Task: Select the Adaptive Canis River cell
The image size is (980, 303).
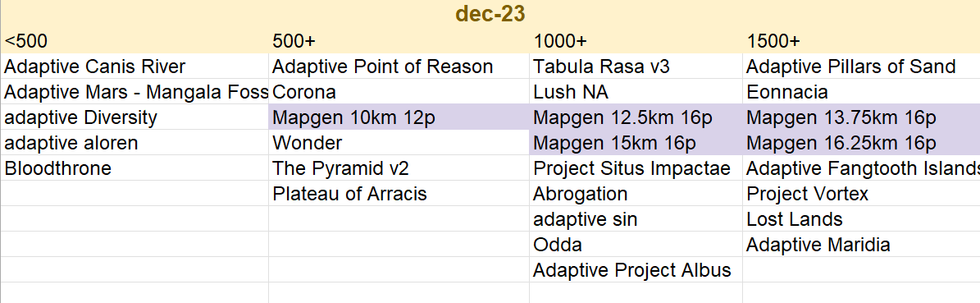Action: click(134, 67)
